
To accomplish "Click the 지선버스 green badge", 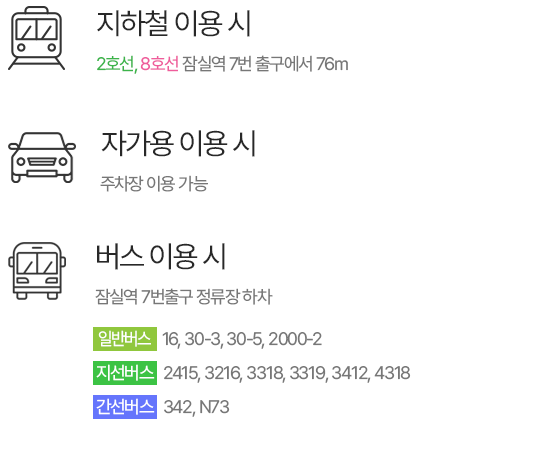I will pyautogui.click(x=125, y=373).
